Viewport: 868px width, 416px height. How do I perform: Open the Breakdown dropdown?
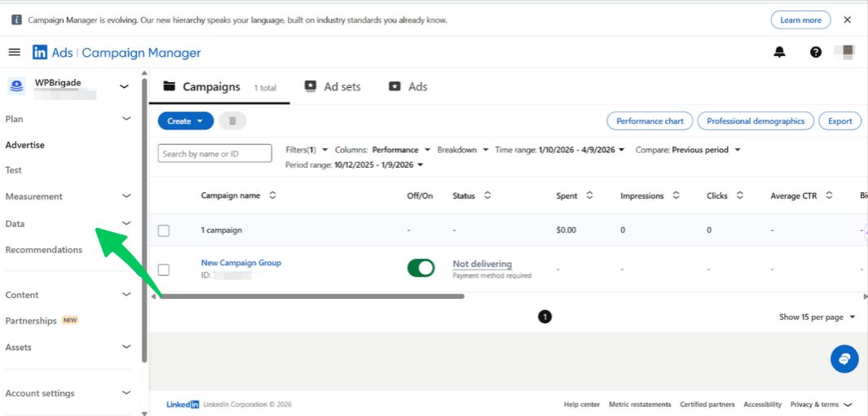463,149
